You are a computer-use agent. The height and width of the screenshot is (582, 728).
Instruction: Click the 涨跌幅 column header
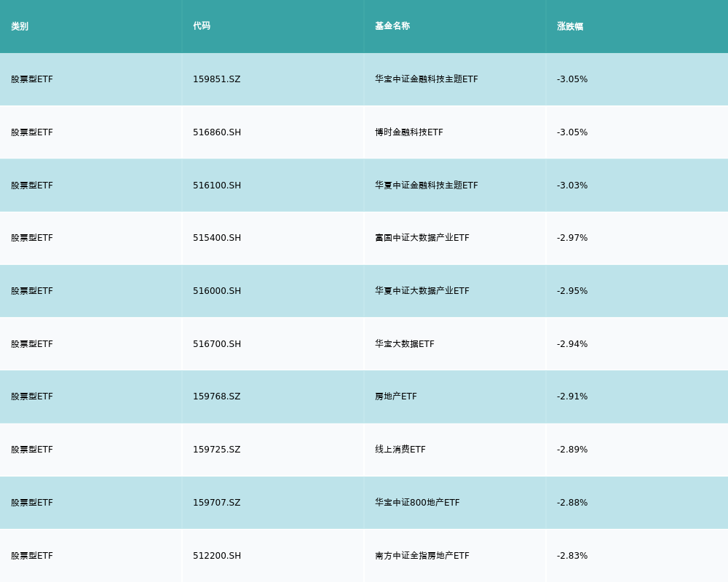(x=570, y=26)
